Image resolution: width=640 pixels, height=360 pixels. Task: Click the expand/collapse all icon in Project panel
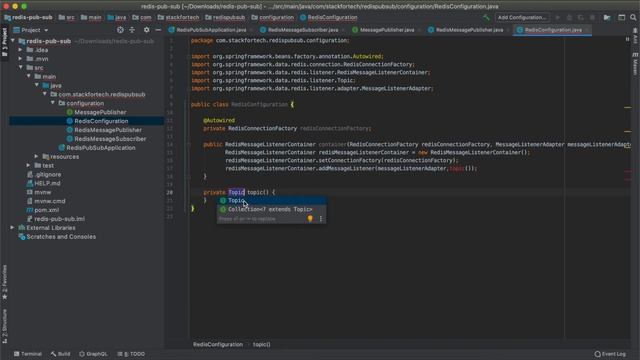[132, 30]
